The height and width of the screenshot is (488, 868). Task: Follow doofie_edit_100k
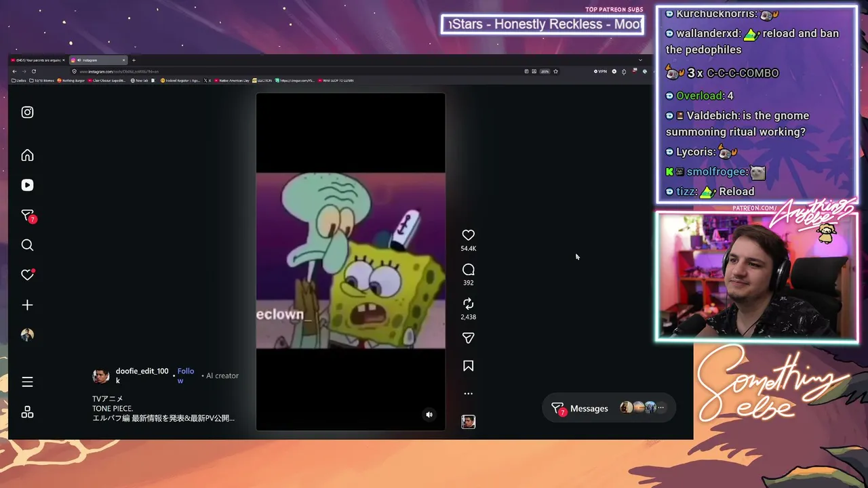185,375
